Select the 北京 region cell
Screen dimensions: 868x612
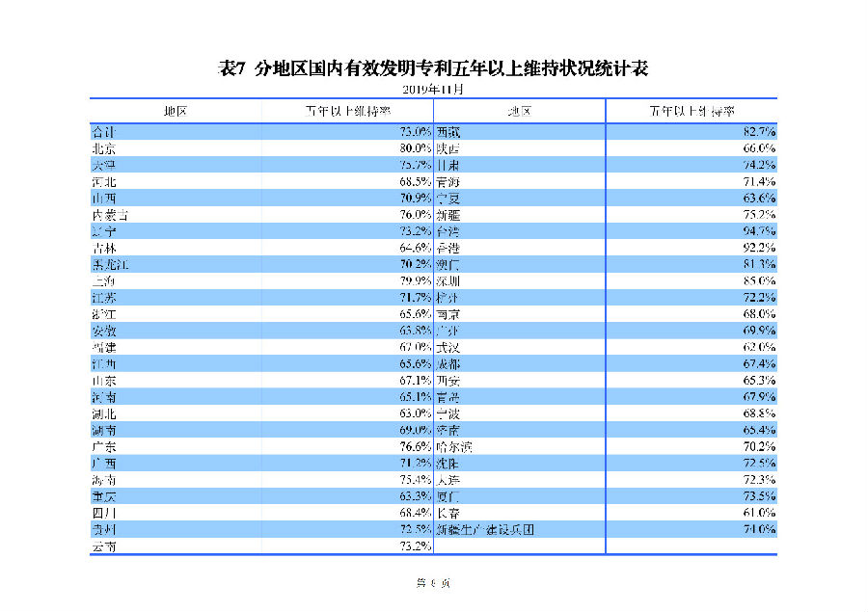(102, 148)
